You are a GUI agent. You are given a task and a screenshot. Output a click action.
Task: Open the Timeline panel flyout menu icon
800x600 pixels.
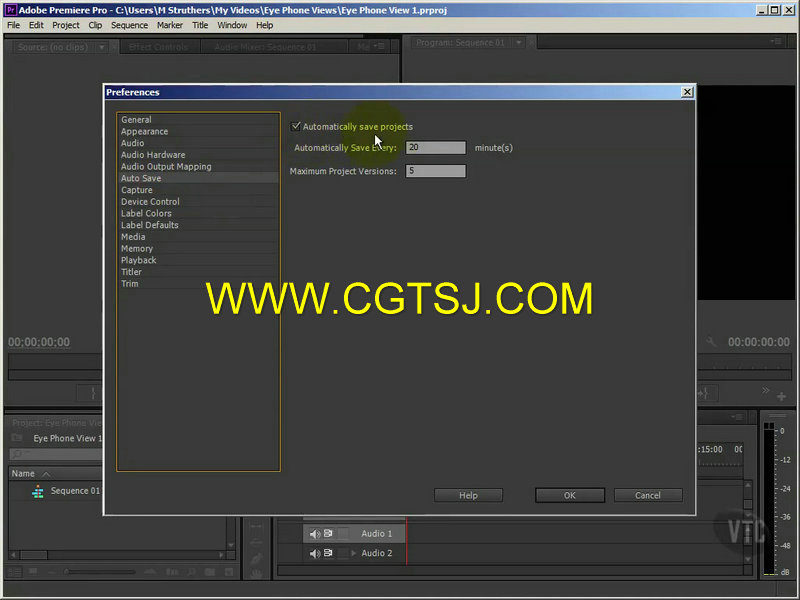coord(738,417)
